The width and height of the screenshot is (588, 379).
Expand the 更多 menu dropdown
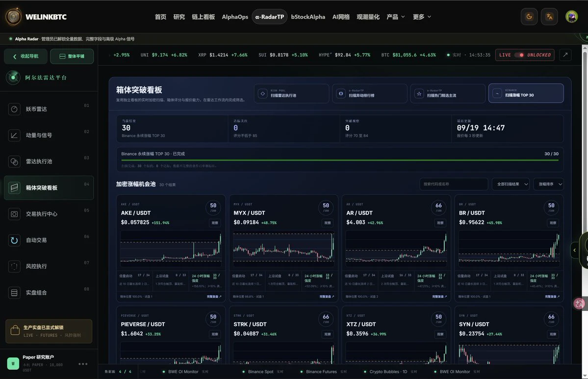[x=422, y=17]
